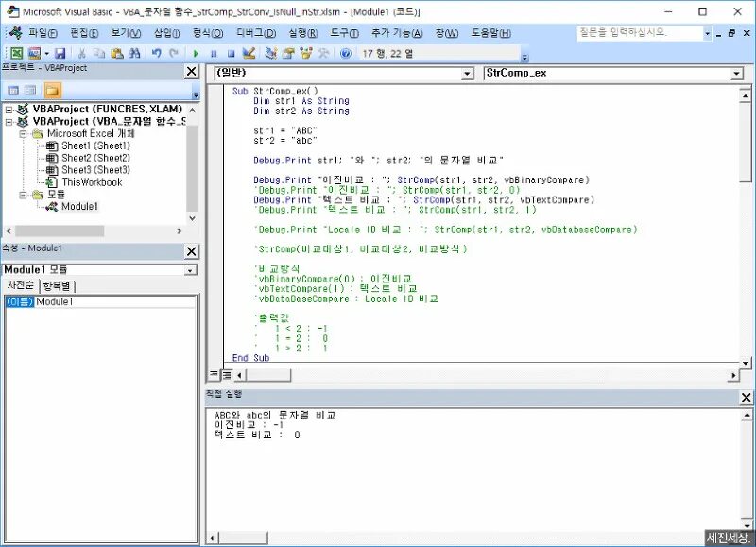756x547 pixels.
Task: Click the Visual Basic icon left of 파일 menu
Action: [x=15, y=33]
